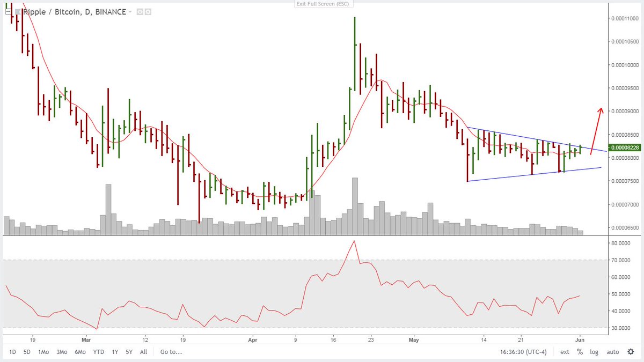Toggle the chart visibility eye icon
The width and height of the screenshot is (644, 362).
(140, 11)
